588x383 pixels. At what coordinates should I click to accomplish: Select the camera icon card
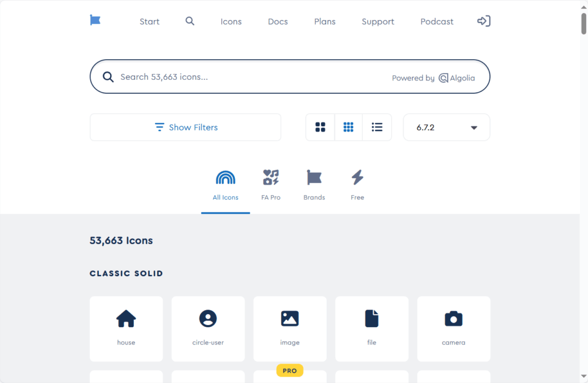tap(454, 329)
